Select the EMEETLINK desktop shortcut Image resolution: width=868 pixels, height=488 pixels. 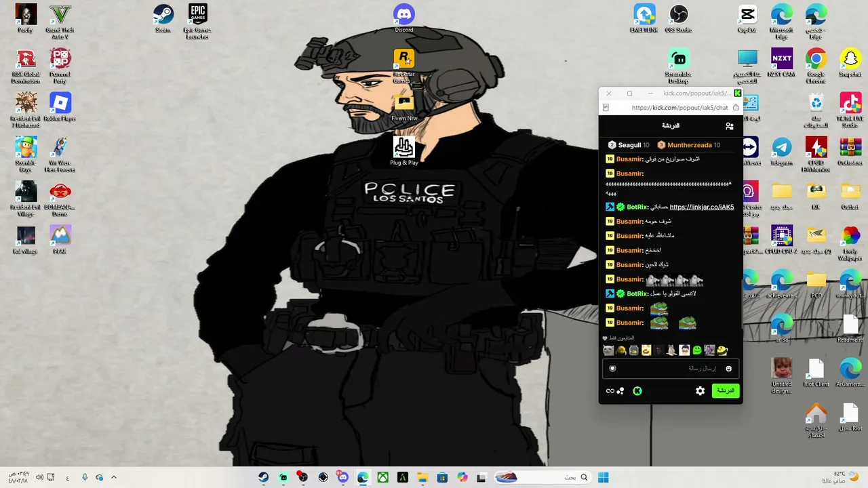pos(644,18)
